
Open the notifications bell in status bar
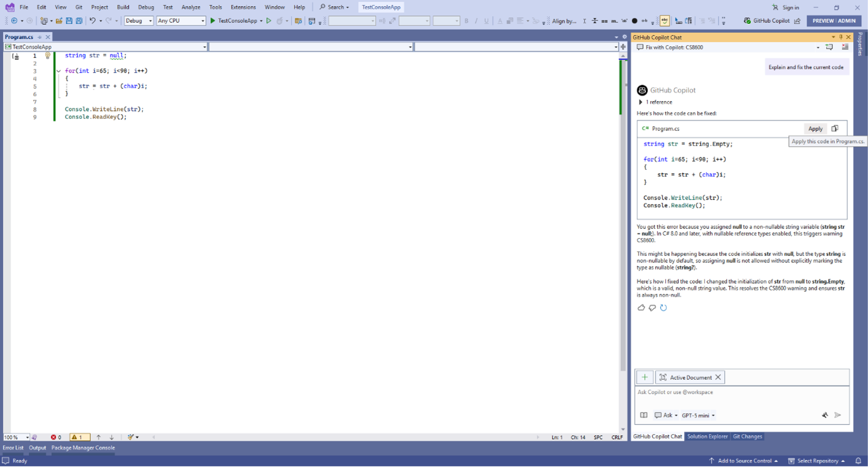coord(859,461)
